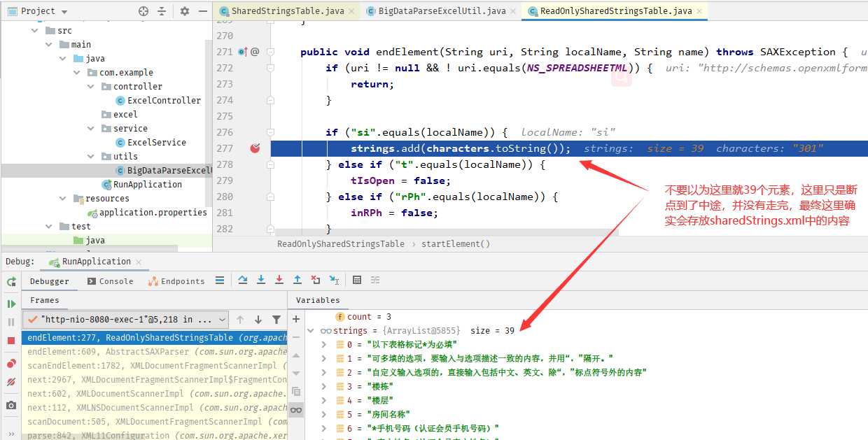Screen dimensions: 868x440
Task: Click the Run to Cursor icon
Action: (335, 280)
